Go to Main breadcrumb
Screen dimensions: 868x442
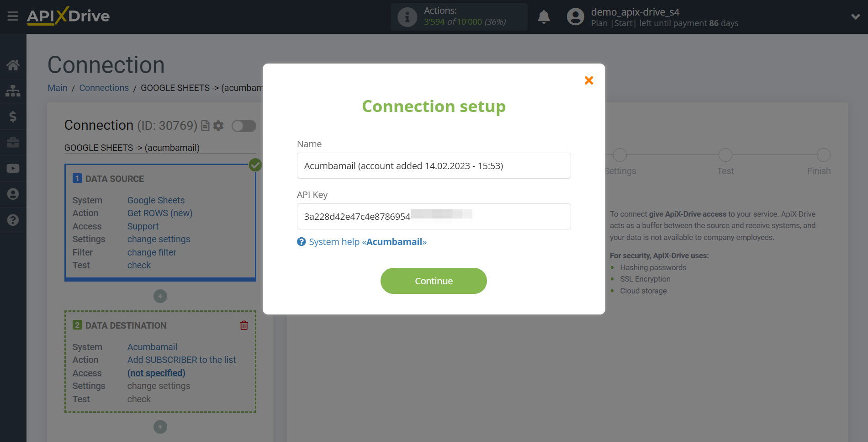click(58, 88)
